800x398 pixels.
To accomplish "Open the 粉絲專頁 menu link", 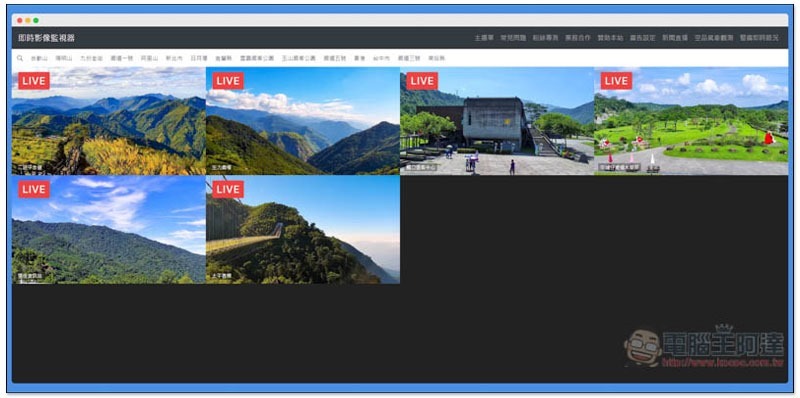I will (545, 38).
